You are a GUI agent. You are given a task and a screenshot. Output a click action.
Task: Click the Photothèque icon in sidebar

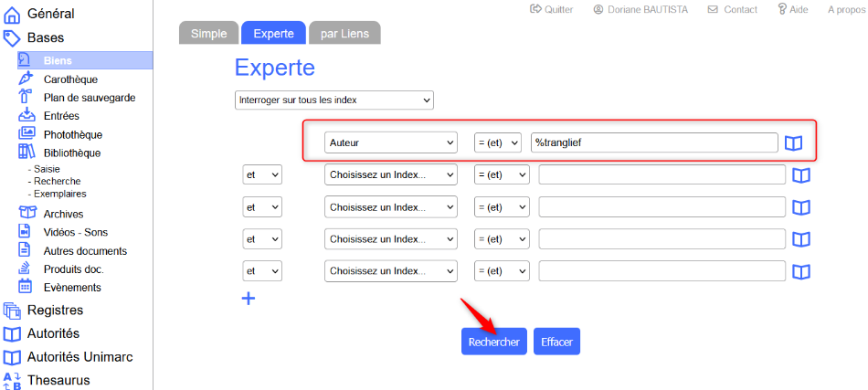pos(26,134)
